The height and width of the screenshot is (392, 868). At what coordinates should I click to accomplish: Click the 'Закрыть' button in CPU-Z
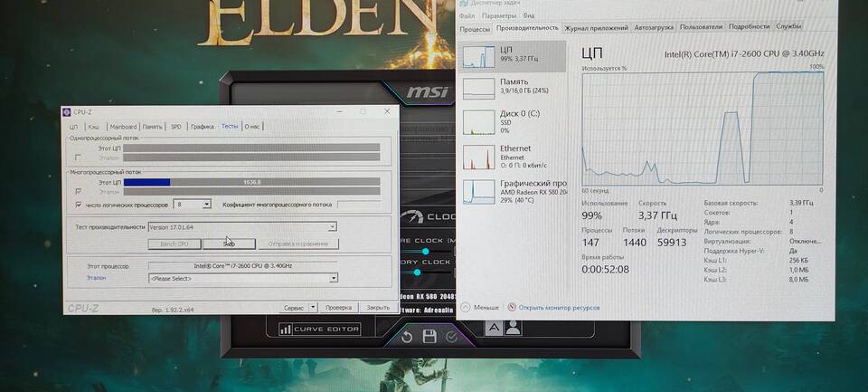[378, 307]
